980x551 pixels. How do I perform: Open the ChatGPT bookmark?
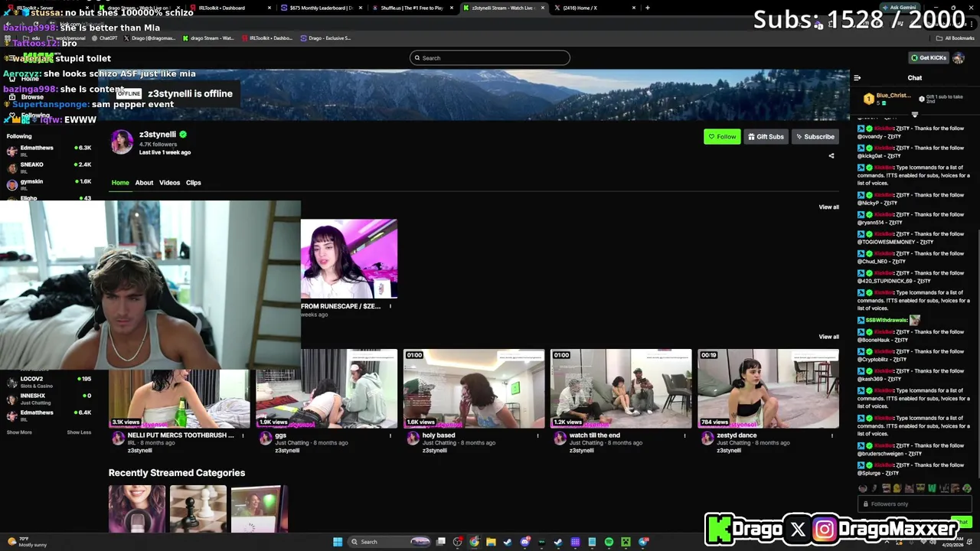point(105,38)
